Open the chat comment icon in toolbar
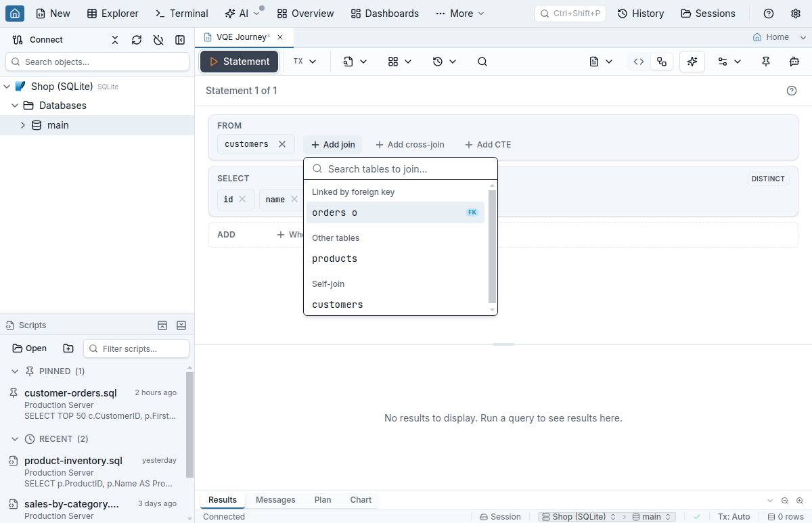 [x=794, y=62]
